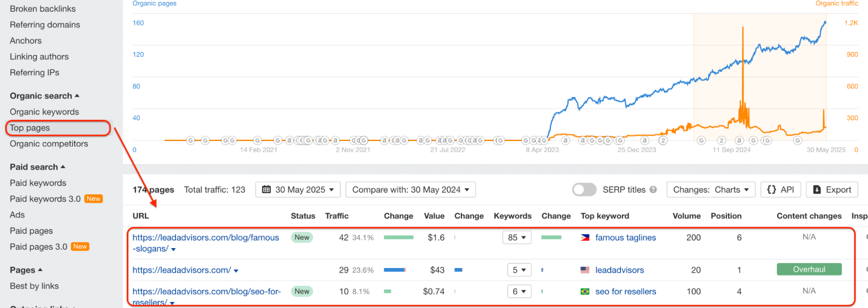Screen dimensions: 868x308
Task: Open the 5 keywords dropdown
Action: (x=519, y=270)
